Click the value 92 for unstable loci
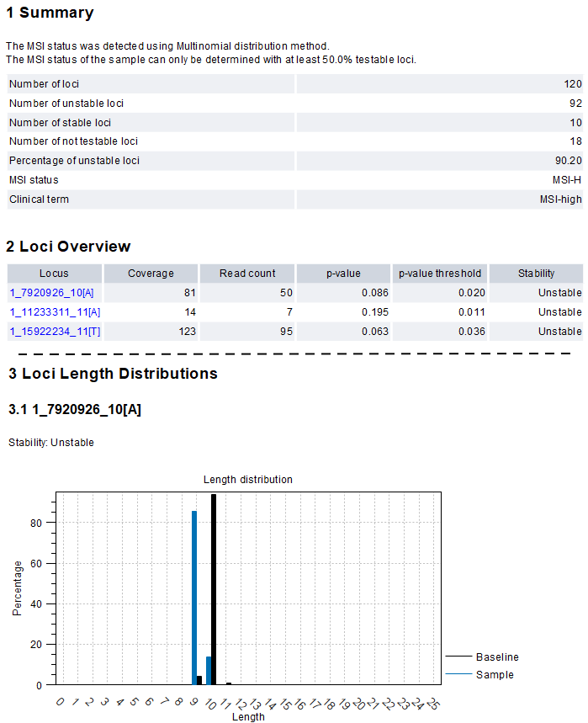The image size is (588, 723). (x=575, y=104)
